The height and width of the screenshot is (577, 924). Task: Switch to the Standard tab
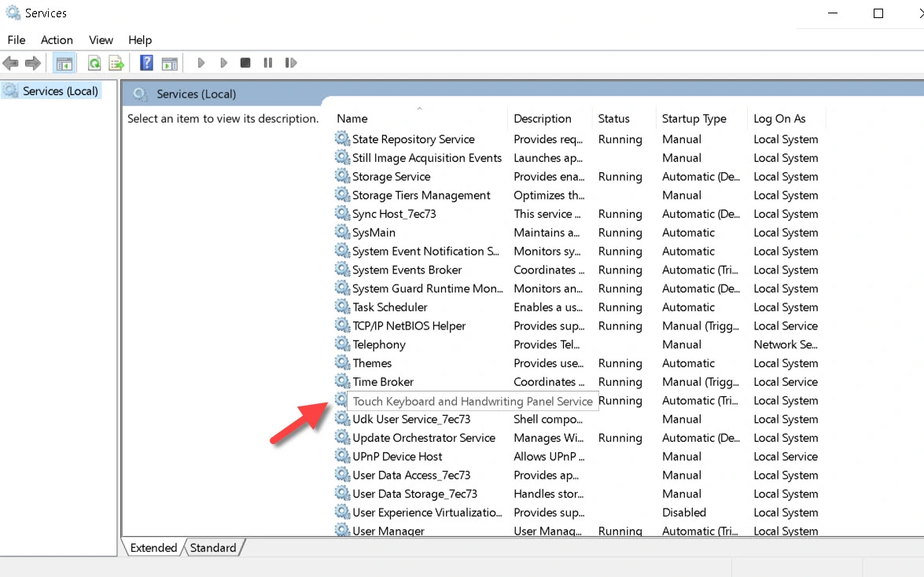click(213, 548)
